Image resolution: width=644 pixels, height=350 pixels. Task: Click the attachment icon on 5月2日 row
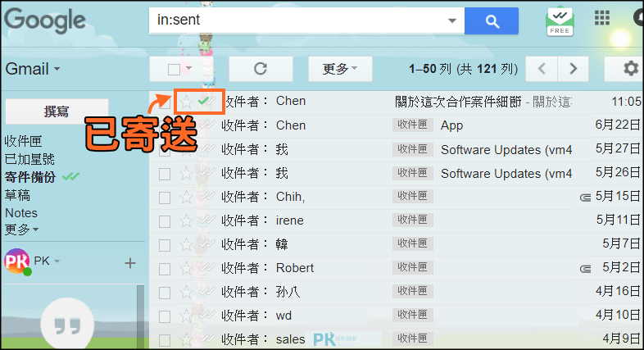[585, 269]
